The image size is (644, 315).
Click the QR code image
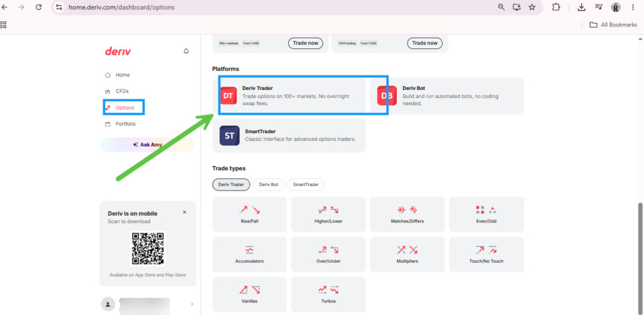148,248
